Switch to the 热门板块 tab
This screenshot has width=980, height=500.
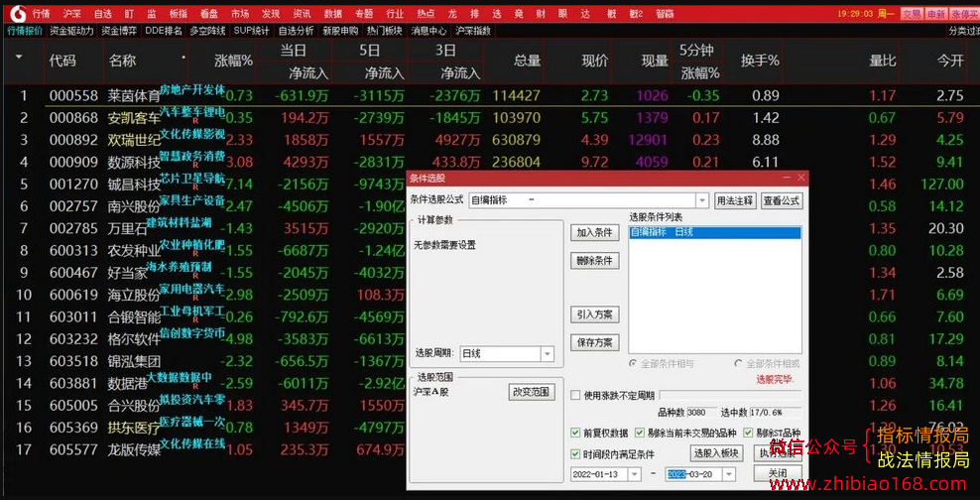click(x=385, y=30)
